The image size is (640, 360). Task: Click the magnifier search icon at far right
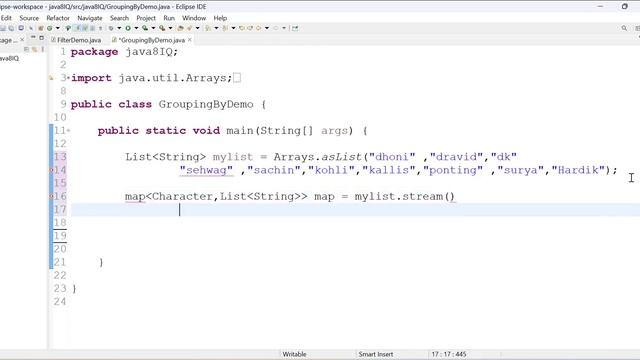pos(624,28)
